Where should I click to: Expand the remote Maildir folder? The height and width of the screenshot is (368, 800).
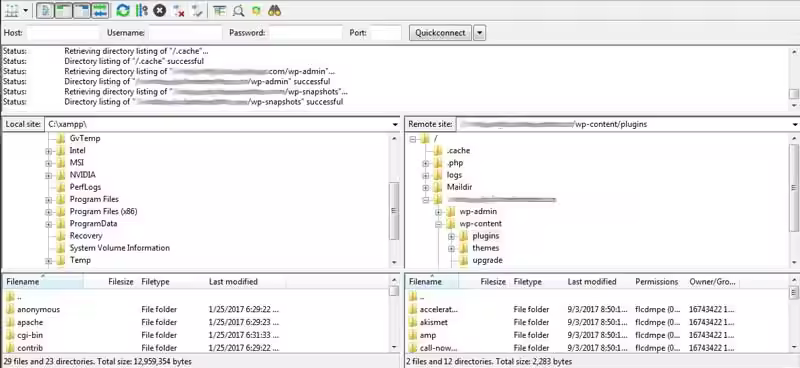(426, 187)
